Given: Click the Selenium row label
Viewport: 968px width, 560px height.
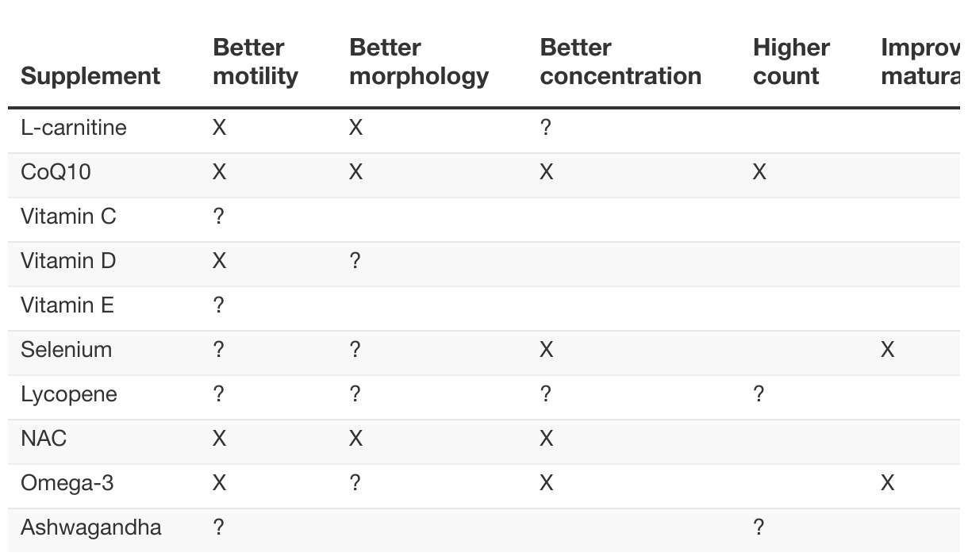Looking at the screenshot, I should click(x=67, y=350).
